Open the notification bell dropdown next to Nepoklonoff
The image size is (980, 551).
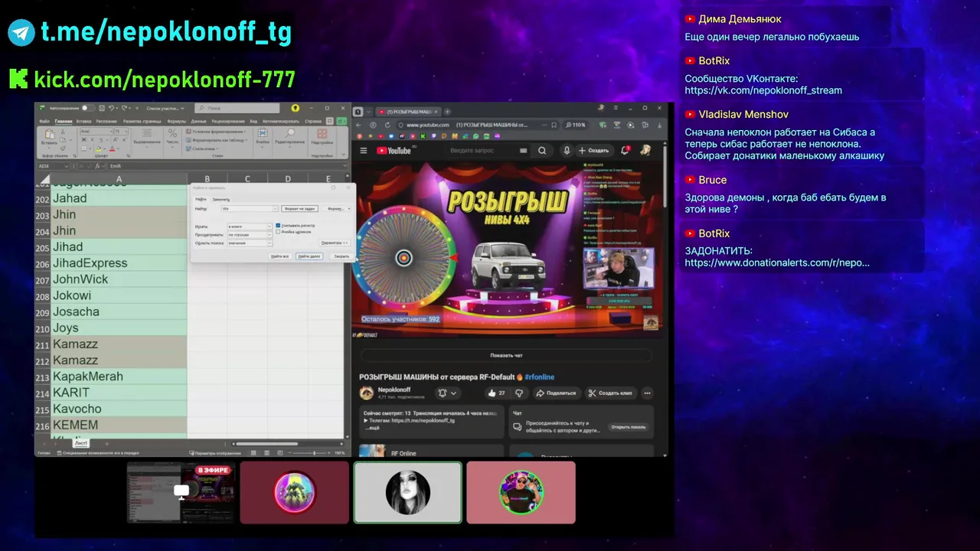point(447,393)
